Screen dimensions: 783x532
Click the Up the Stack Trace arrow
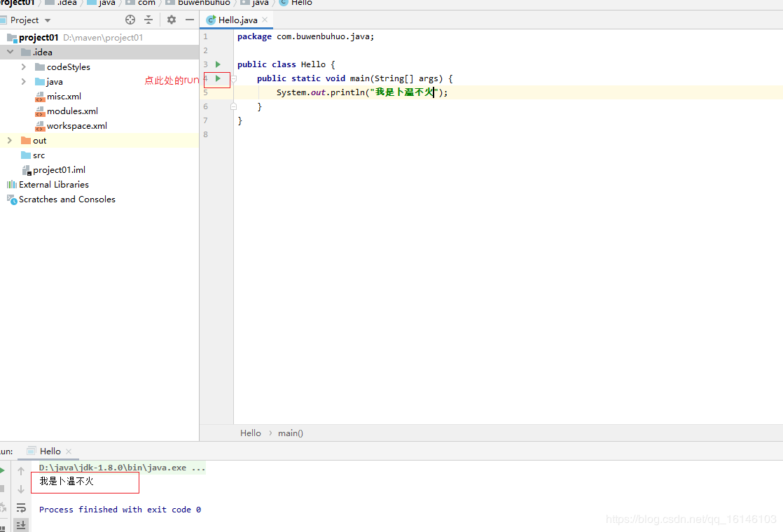21,471
